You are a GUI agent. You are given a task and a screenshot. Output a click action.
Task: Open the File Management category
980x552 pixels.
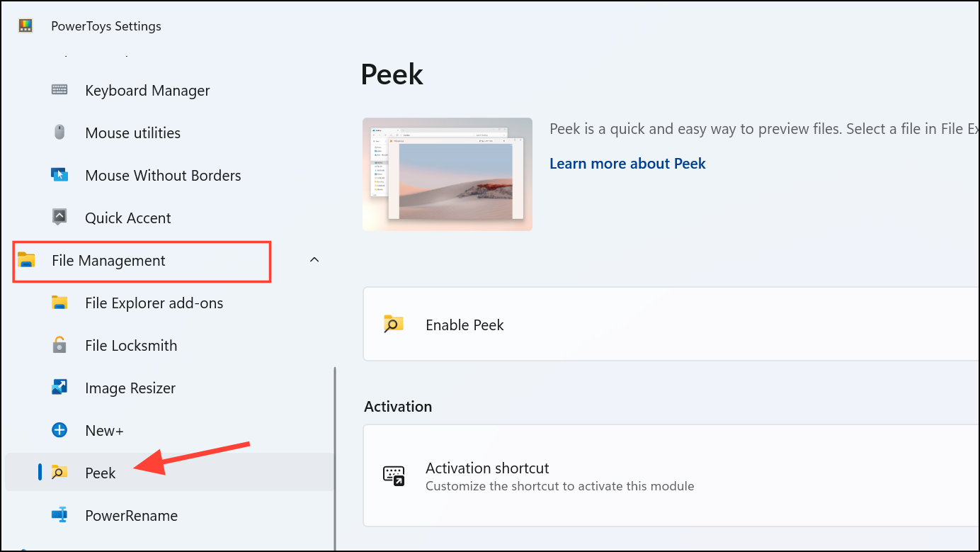tap(108, 261)
